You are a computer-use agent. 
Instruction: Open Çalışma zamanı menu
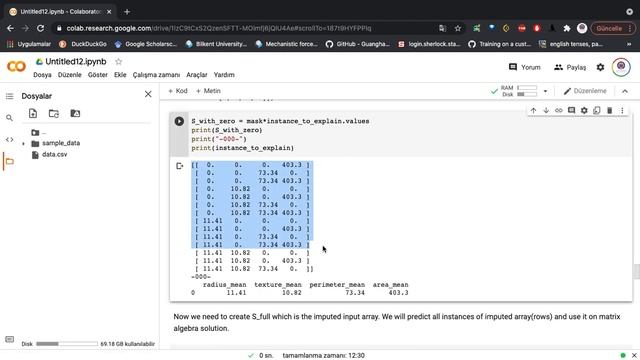[156, 75]
